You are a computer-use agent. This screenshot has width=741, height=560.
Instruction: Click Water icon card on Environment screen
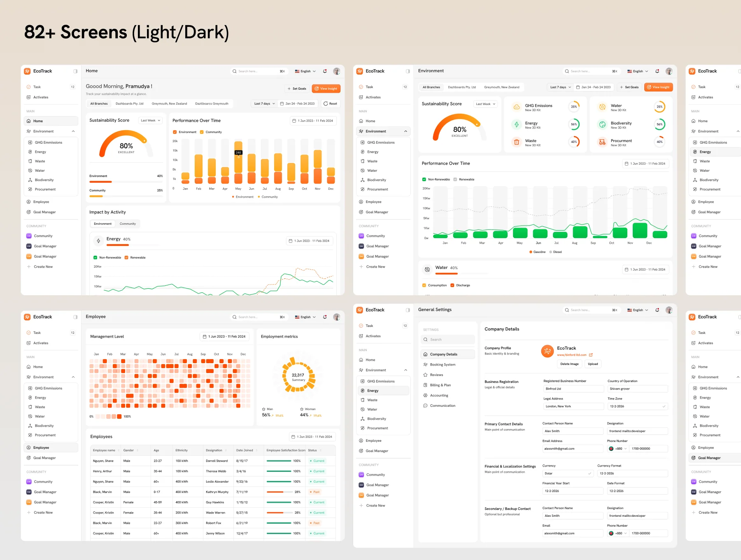point(602,107)
